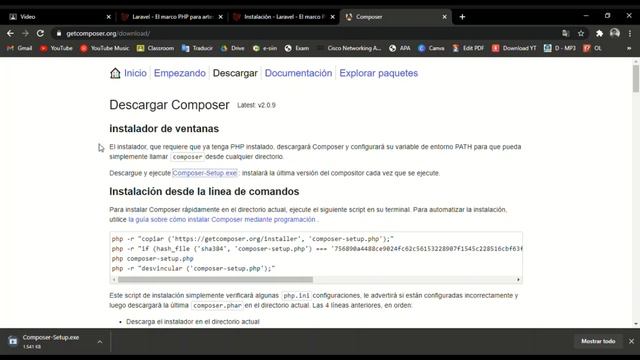Image resolution: width=640 pixels, height=360 pixels.
Task: Click 'Descarga el instalador en el directorio actual' bullet
Action: pyautogui.click(x=193, y=322)
